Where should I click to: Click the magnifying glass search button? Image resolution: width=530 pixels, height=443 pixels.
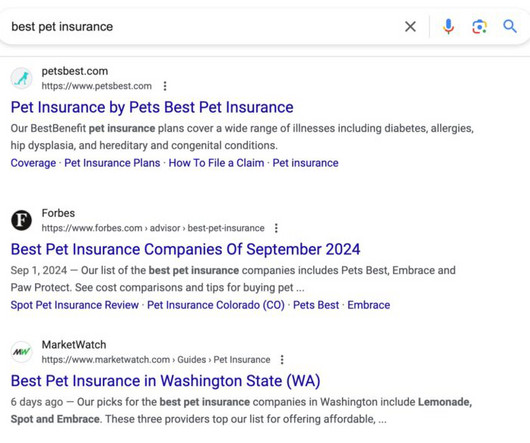(510, 26)
